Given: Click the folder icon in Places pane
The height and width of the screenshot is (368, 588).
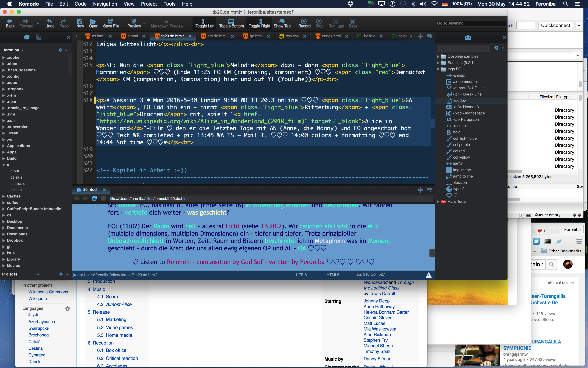Looking at the screenshot, I should pos(27,37).
